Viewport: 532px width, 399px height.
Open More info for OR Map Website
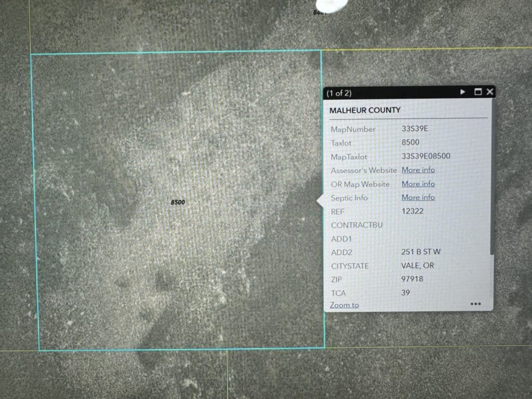[x=418, y=183]
